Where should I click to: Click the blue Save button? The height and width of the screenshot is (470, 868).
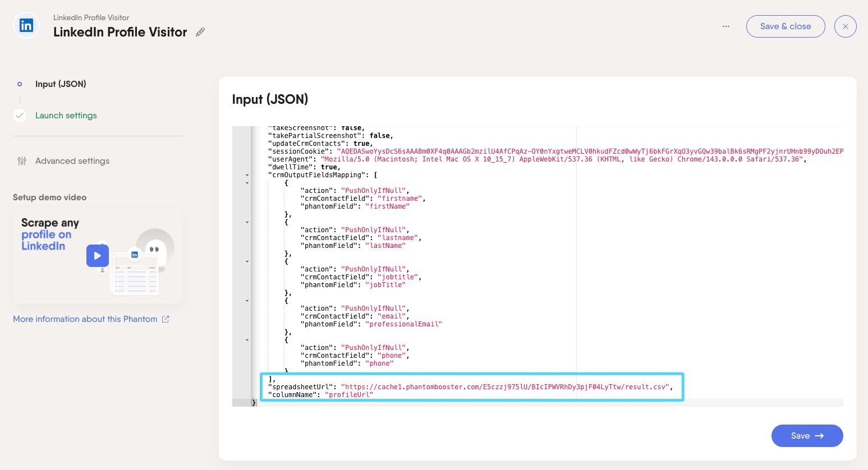807,436
